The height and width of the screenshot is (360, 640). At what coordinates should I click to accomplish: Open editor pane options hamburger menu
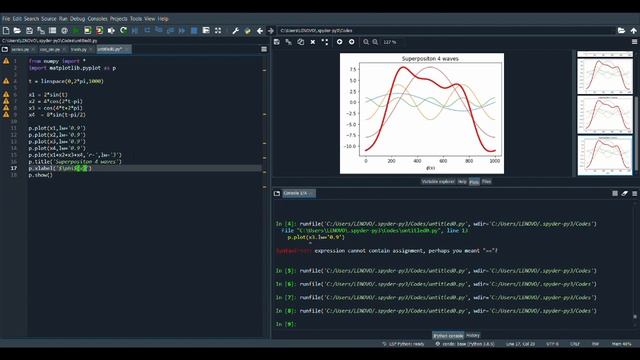(264, 49)
